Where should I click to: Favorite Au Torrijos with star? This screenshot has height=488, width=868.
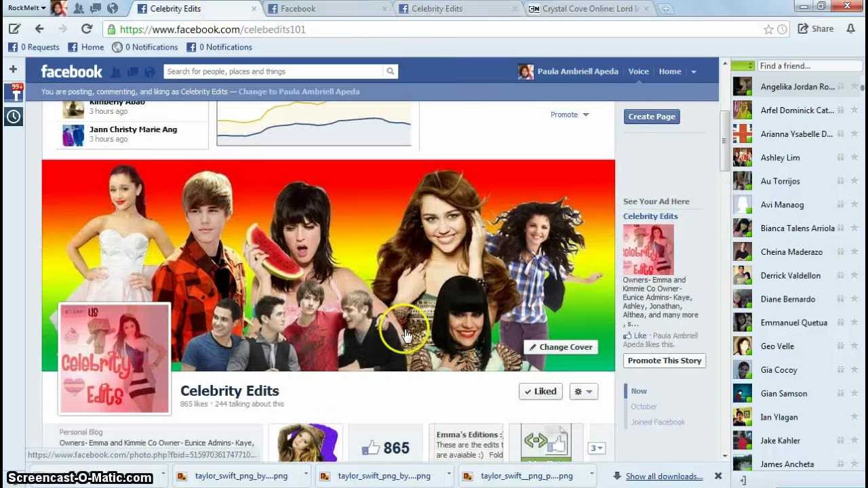tap(854, 181)
